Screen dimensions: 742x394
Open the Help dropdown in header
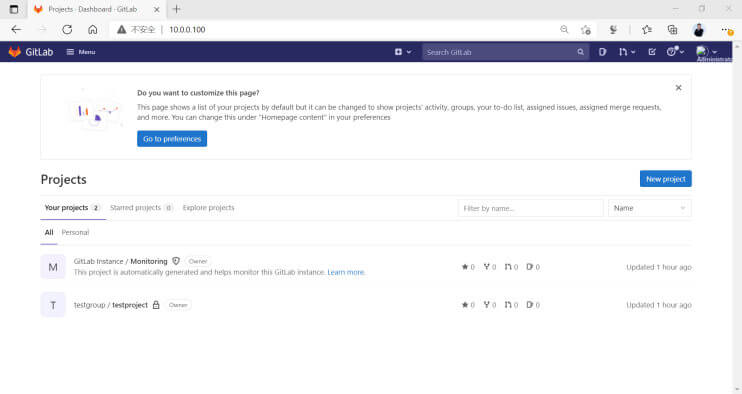(675, 52)
